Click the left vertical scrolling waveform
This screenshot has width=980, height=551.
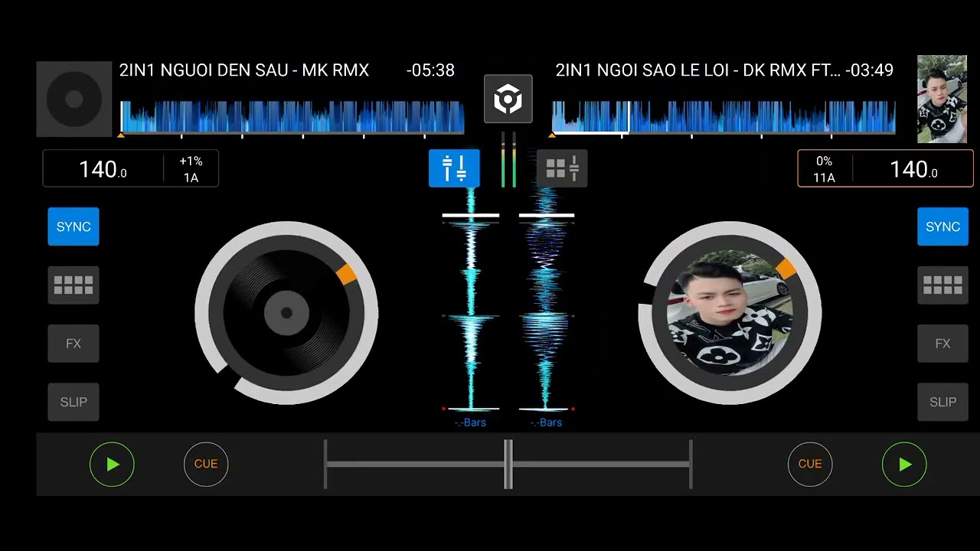coord(471,300)
